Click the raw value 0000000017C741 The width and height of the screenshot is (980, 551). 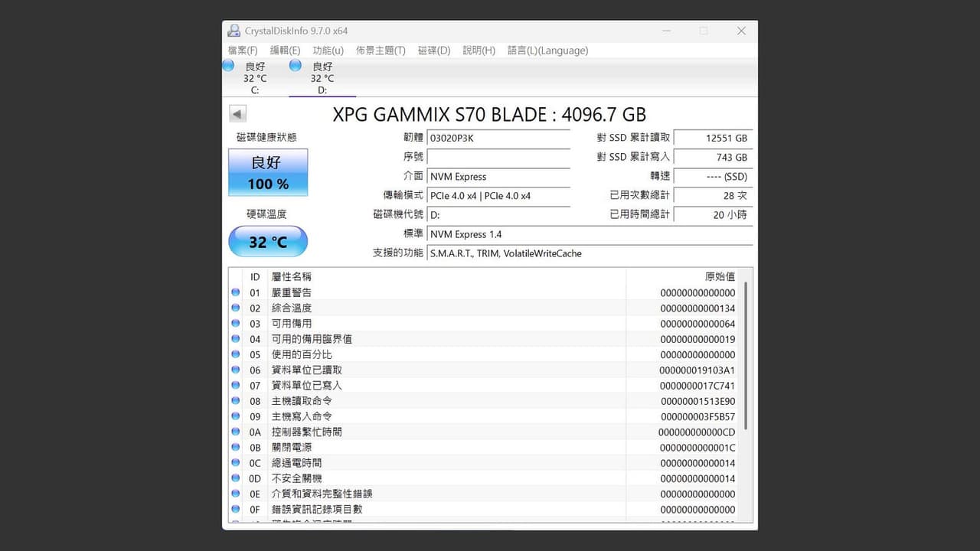[697, 386]
